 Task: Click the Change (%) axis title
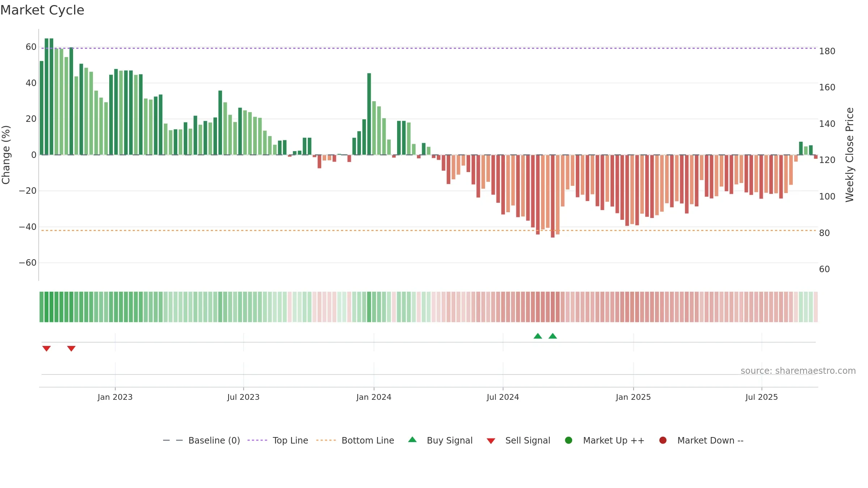point(6,155)
